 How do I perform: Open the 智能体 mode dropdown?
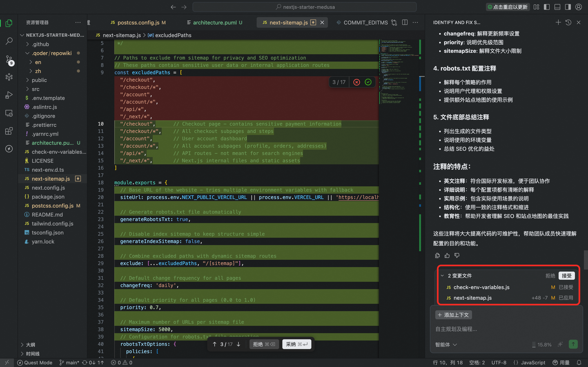446,345
